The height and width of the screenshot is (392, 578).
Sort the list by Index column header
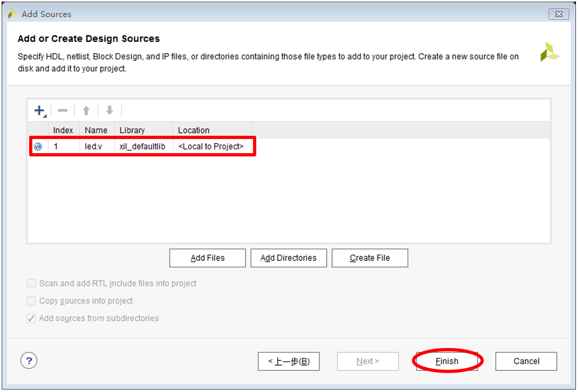(63, 130)
